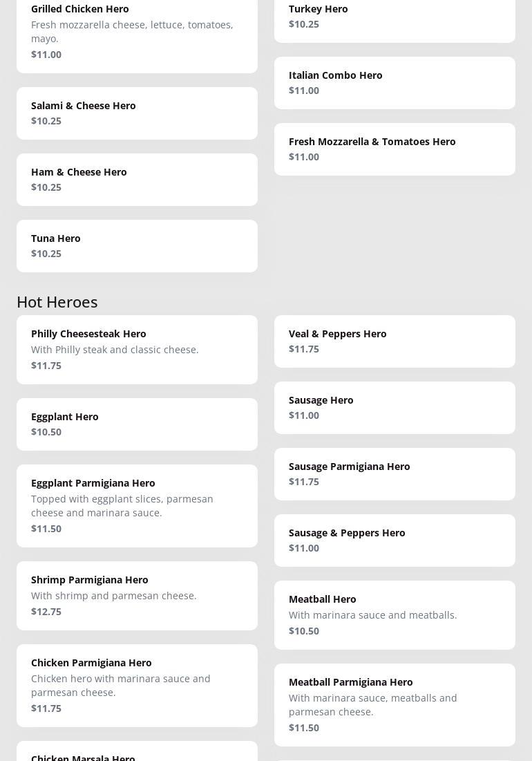Choose the Eggplant Hero for $10.50
The image size is (532, 761).
pos(137,424)
